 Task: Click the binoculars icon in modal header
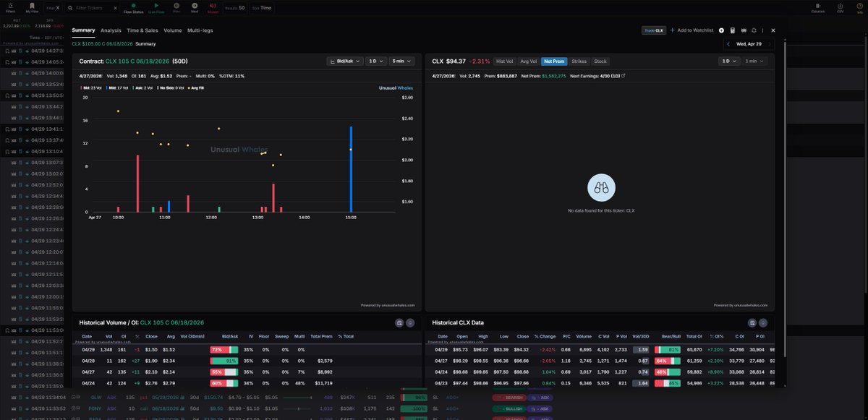[x=744, y=30]
